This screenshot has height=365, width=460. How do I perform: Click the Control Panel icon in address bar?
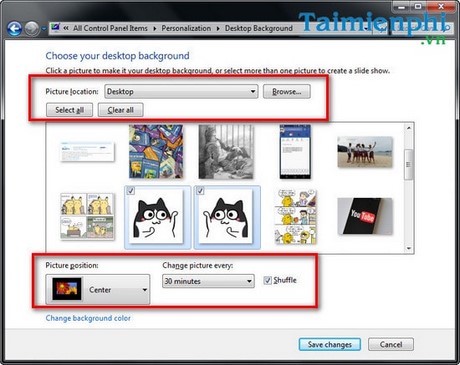pos(56,28)
